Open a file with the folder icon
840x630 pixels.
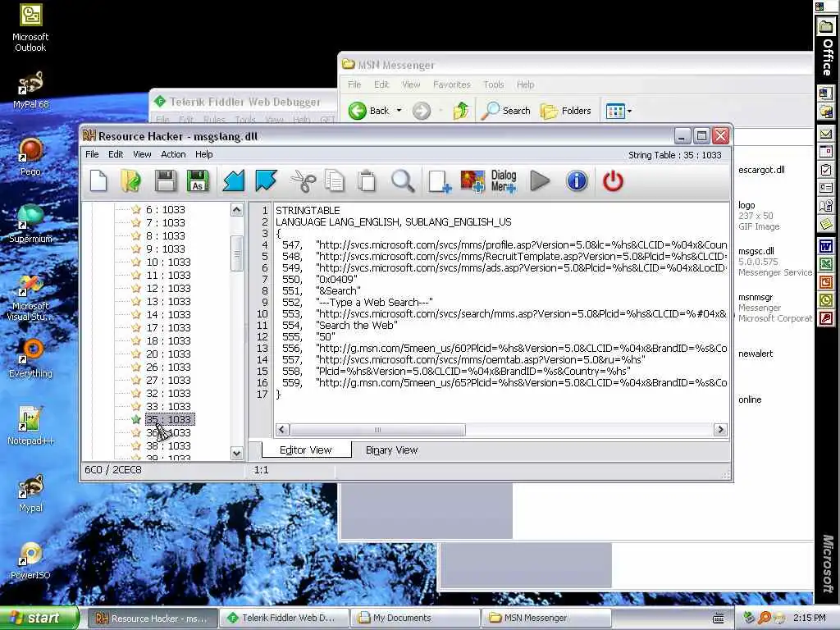point(131,181)
